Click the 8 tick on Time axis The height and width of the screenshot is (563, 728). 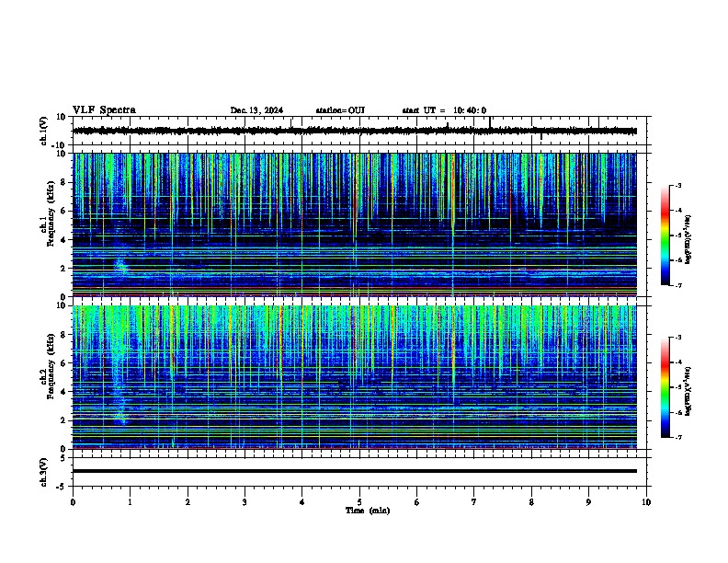click(531, 502)
